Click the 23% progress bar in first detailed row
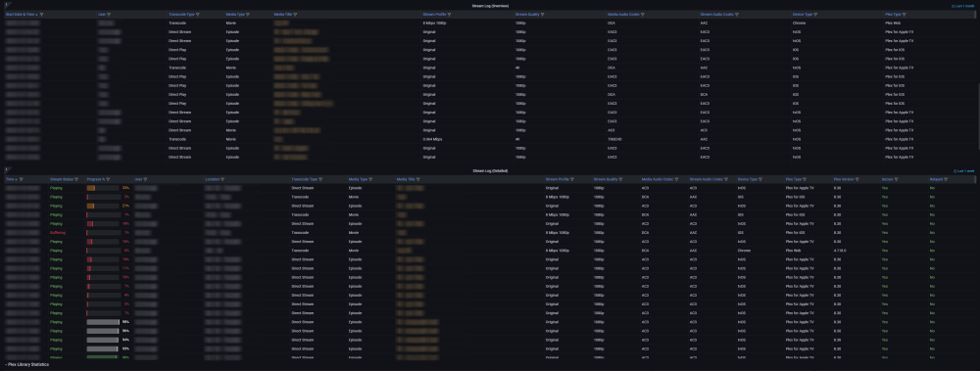The height and width of the screenshot is (371, 980). 103,187
